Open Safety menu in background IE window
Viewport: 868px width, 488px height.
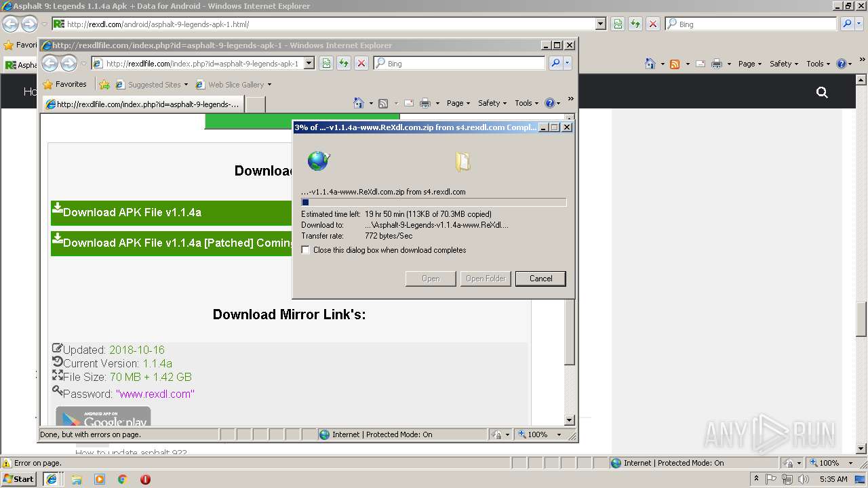(784, 64)
